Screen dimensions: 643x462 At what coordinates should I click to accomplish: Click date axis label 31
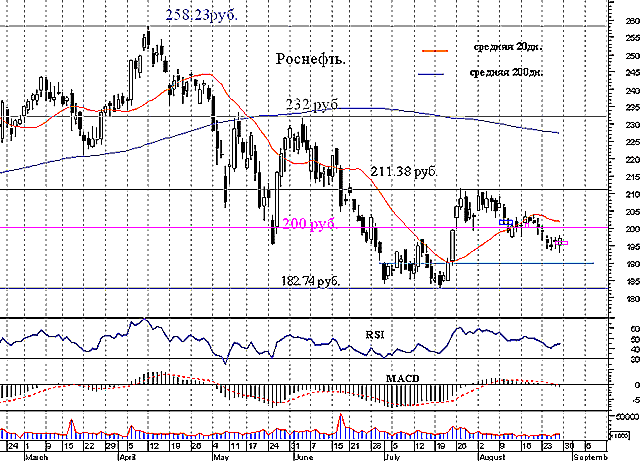[295, 446]
